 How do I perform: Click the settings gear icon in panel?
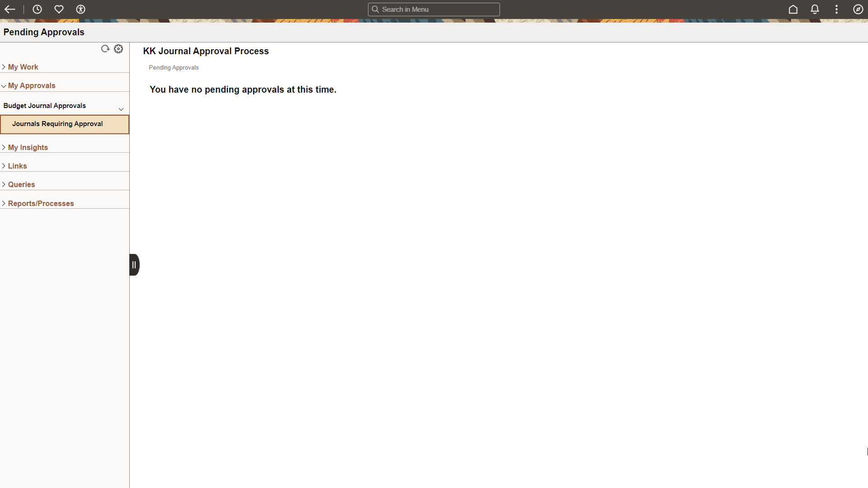(x=118, y=48)
